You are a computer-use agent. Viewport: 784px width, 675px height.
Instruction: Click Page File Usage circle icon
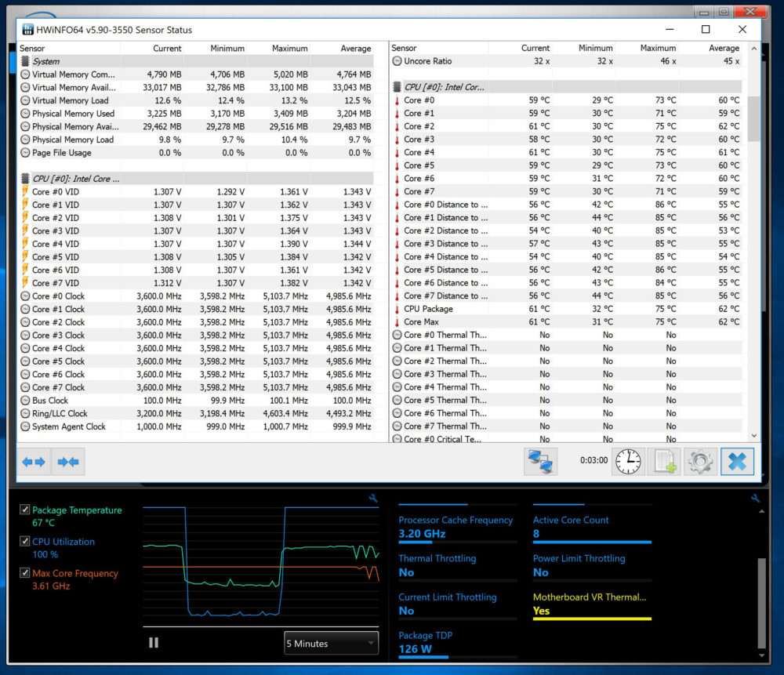[x=25, y=153]
